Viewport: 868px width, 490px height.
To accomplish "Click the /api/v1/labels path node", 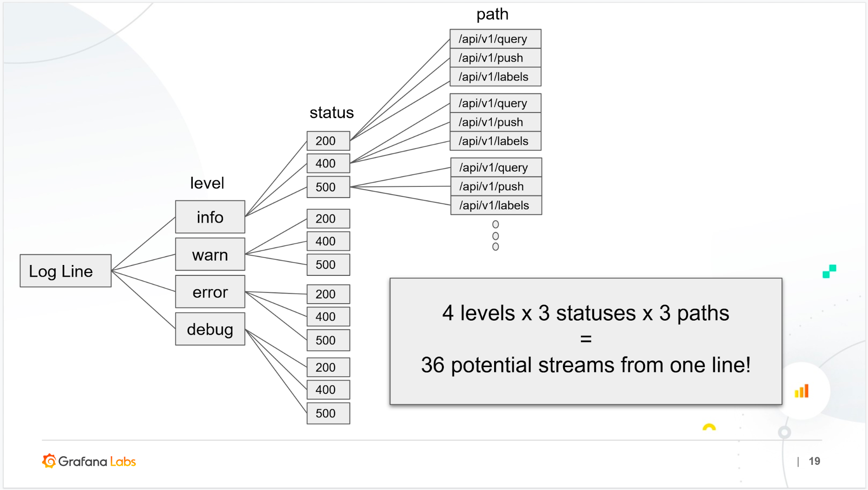I will (x=495, y=76).
